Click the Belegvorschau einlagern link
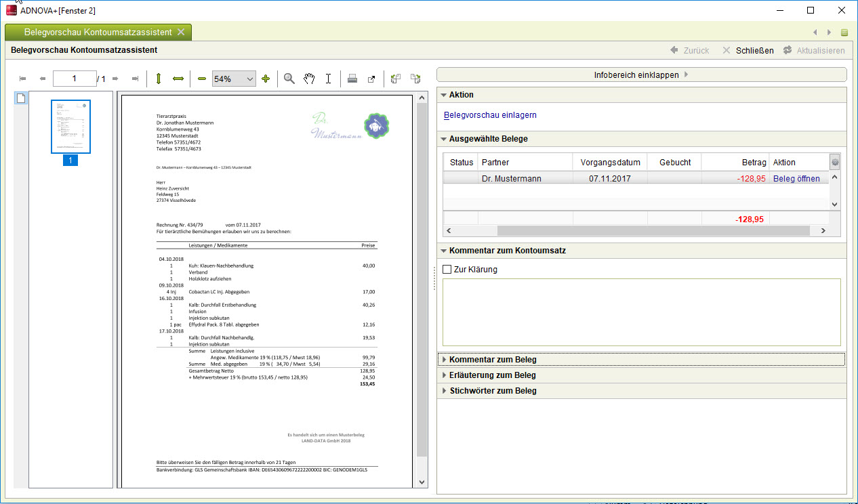 point(490,115)
